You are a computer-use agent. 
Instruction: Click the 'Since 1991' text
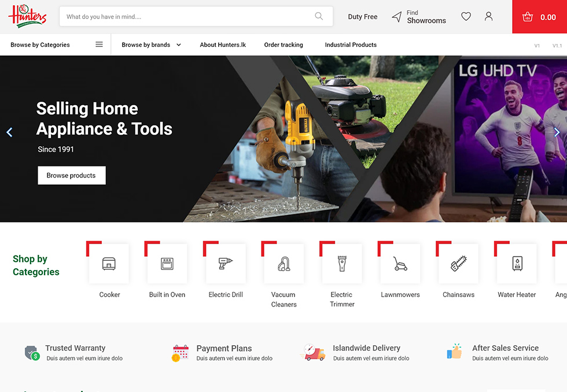tap(56, 149)
